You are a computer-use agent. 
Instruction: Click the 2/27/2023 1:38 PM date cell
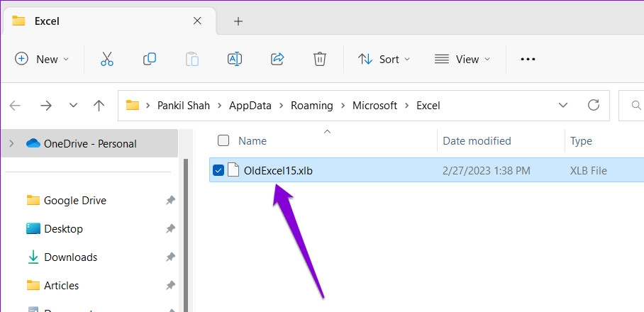[487, 170]
